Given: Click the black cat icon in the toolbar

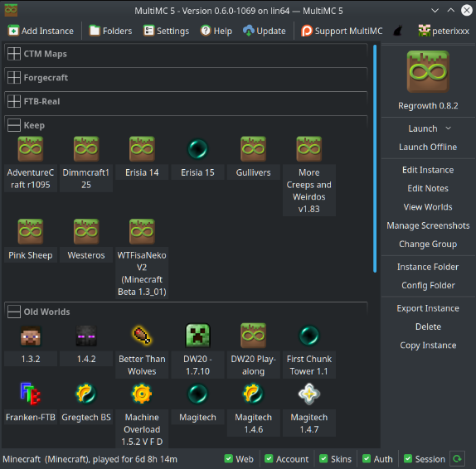Looking at the screenshot, I should [x=398, y=31].
